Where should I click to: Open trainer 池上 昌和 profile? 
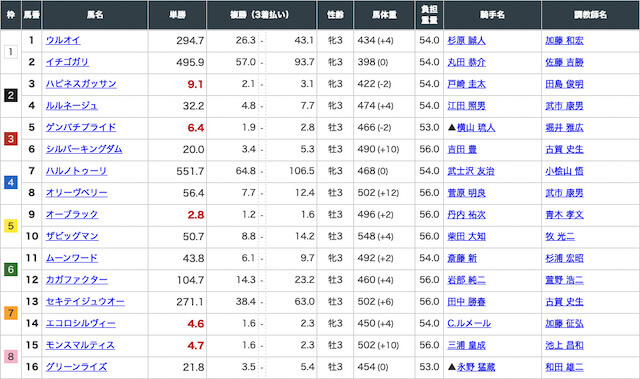click(564, 345)
